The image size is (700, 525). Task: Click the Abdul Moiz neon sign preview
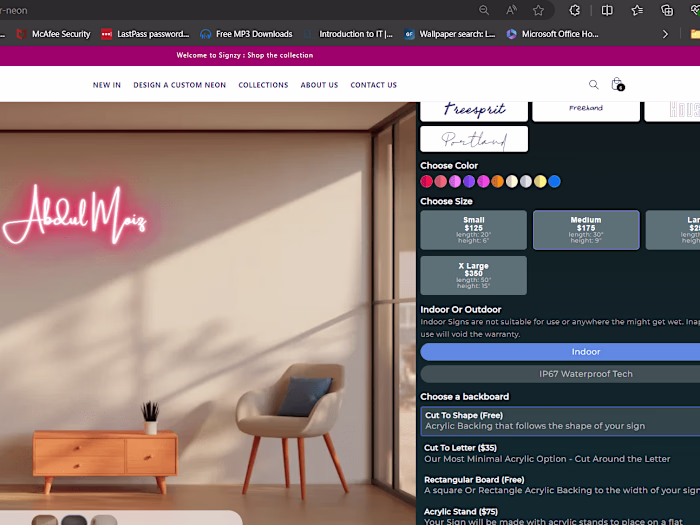75,215
